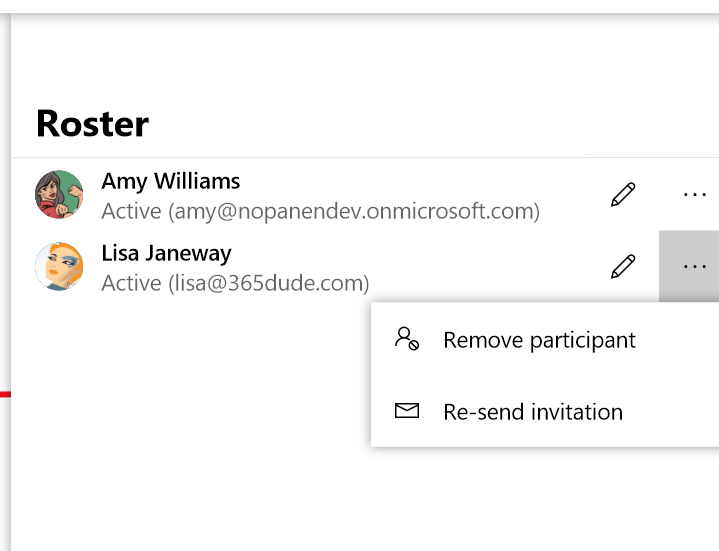Viewport: 719px width, 551px height.
Task: Click the remove participant person icon
Action: (406, 339)
